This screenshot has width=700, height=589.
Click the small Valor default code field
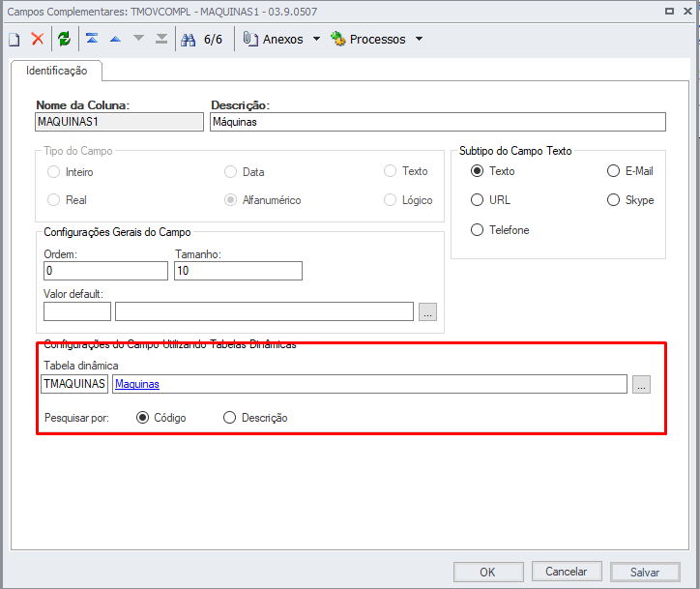(77, 311)
